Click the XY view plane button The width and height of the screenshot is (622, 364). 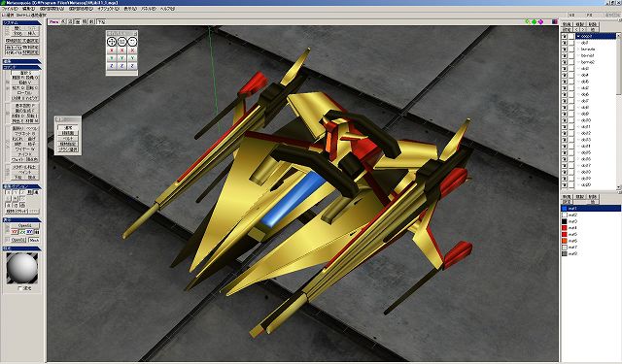(30, 232)
